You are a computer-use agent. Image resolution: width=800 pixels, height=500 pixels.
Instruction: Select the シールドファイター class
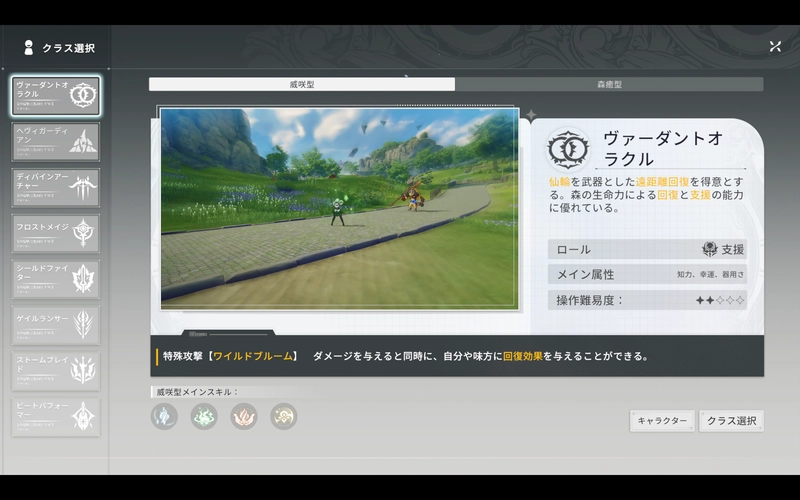(56, 279)
